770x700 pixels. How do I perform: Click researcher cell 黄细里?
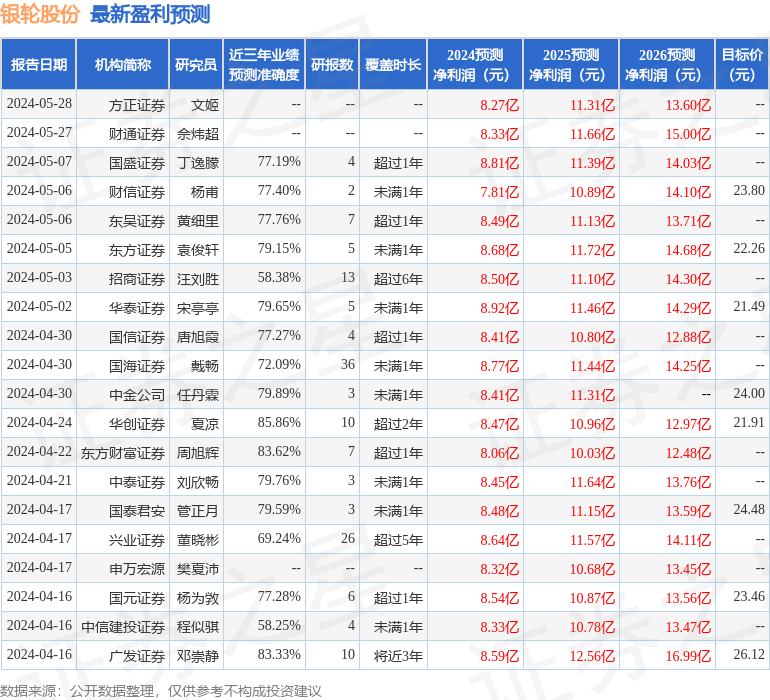[198, 221]
